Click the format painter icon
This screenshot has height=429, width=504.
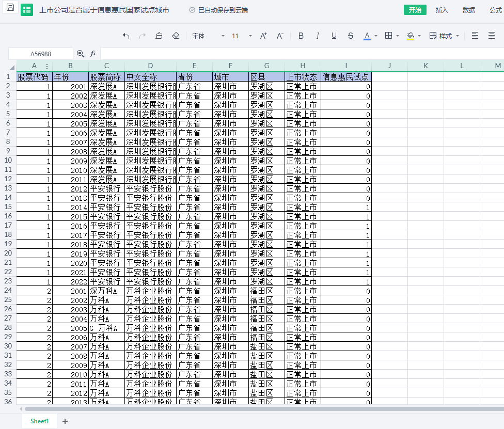[x=159, y=36]
